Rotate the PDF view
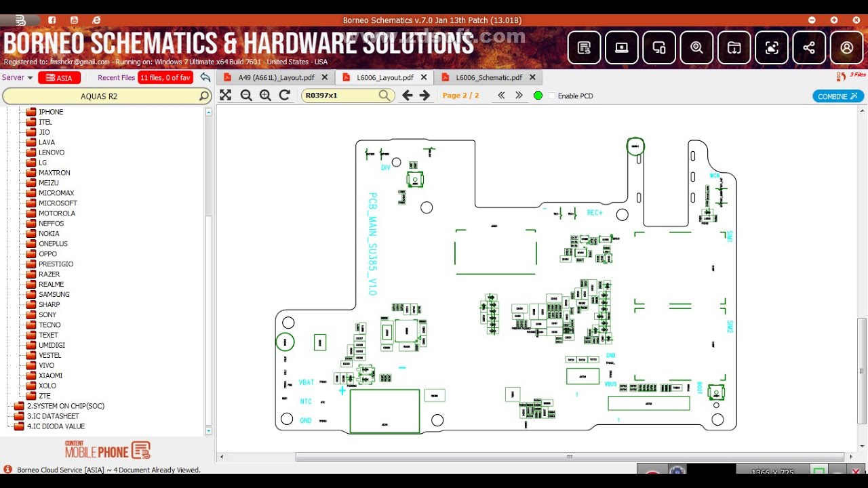Screen dimensions: 868x488 [x=285, y=96]
